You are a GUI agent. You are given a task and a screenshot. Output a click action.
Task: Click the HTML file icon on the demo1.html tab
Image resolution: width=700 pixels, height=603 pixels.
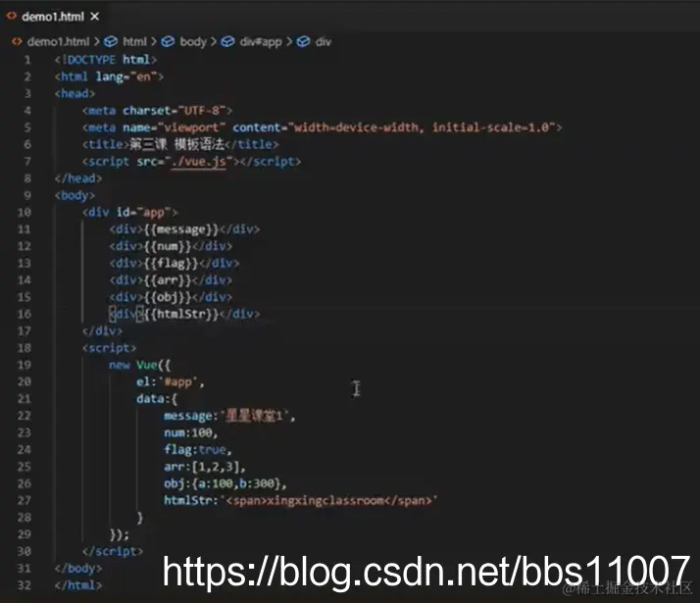(12, 16)
